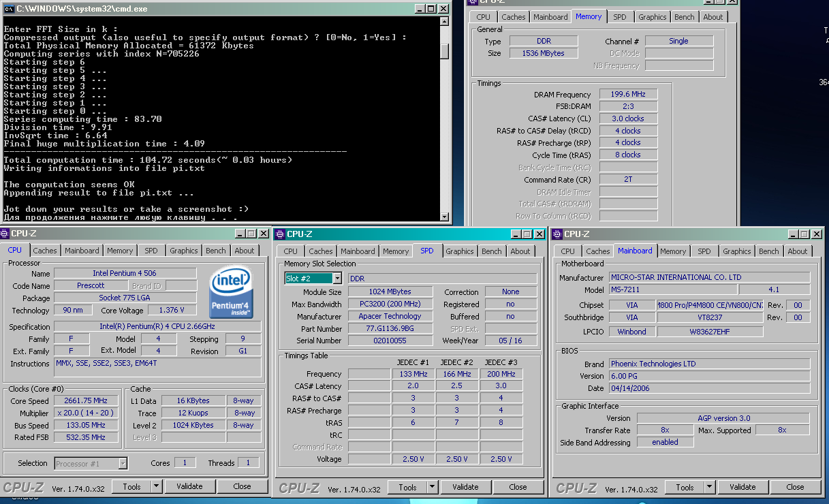
Task: Click the Core Voltage value 1.376 V
Action: coord(171,310)
